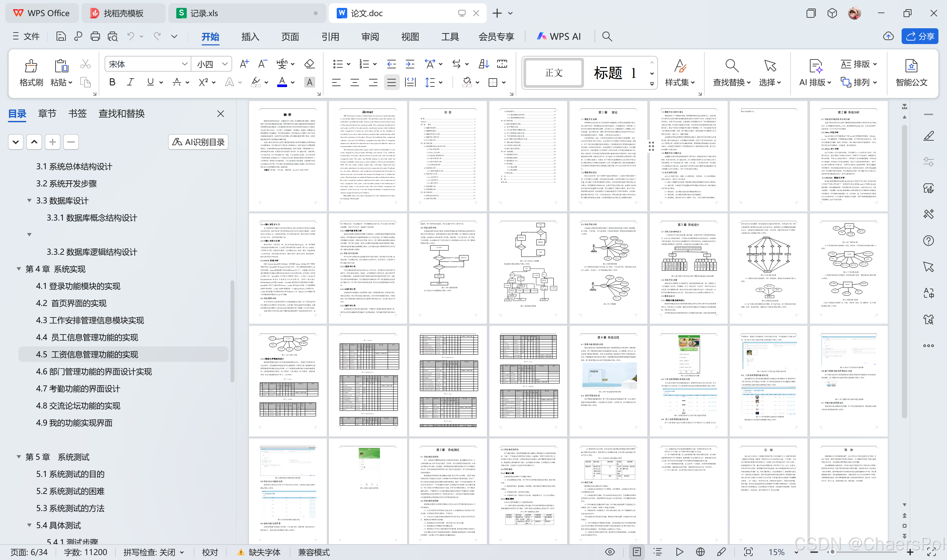The width and height of the screenshot is (947, 560).
Task: Click the play slideshow icon in status bar
Action: point(679,552)
